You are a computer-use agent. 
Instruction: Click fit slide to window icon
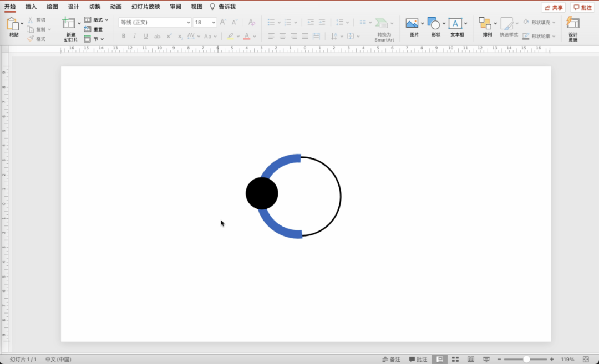click(x=586, y=360)
